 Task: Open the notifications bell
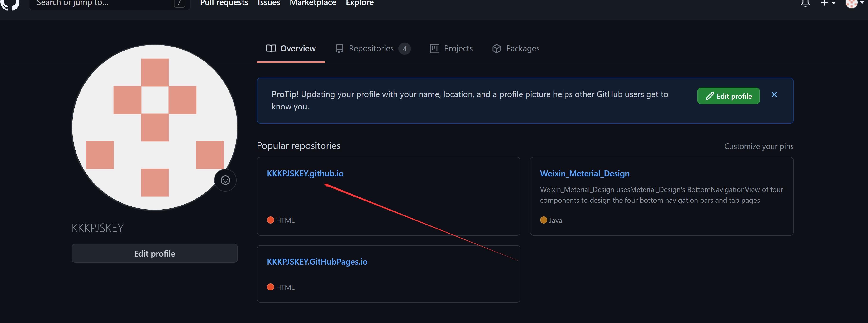click(x=805, y=3)
